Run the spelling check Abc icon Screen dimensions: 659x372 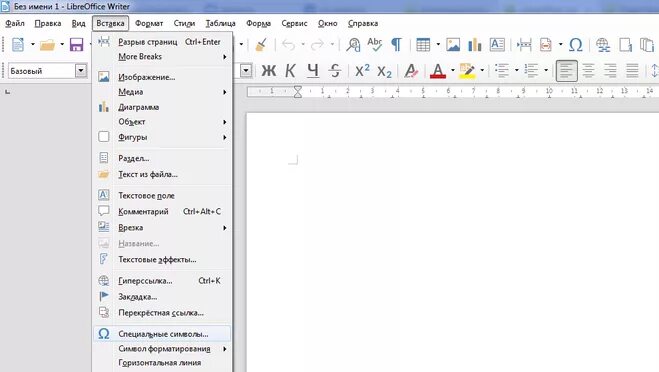[374, 44]
